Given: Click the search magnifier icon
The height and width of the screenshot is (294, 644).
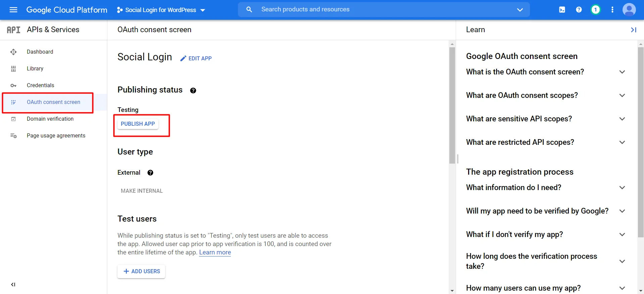Looking at the screenshot, I should click(249, 9).
